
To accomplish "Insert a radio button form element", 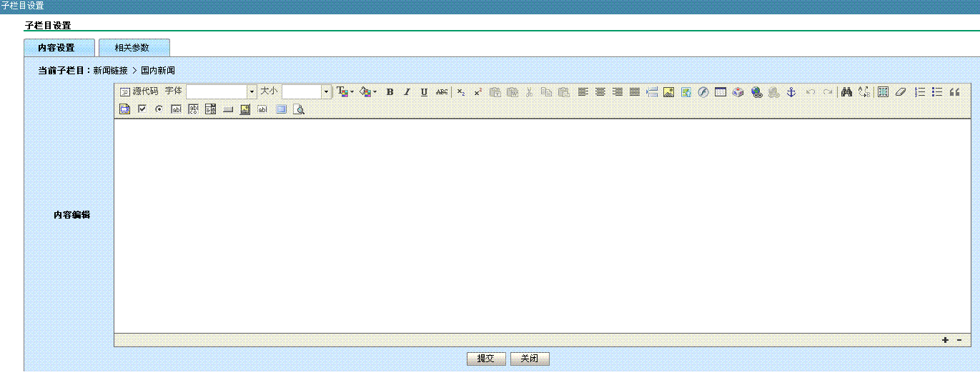I will coord(159,109).
